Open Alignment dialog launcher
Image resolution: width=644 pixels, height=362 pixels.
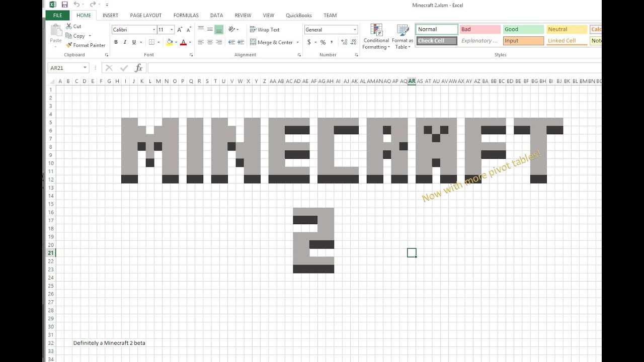coord(299,55)
